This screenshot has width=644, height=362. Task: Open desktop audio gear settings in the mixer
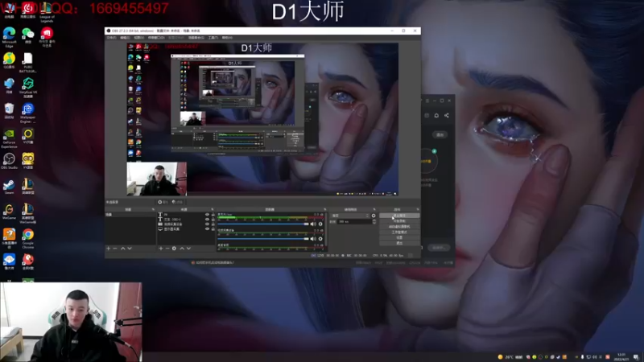[x=320, y=224]
